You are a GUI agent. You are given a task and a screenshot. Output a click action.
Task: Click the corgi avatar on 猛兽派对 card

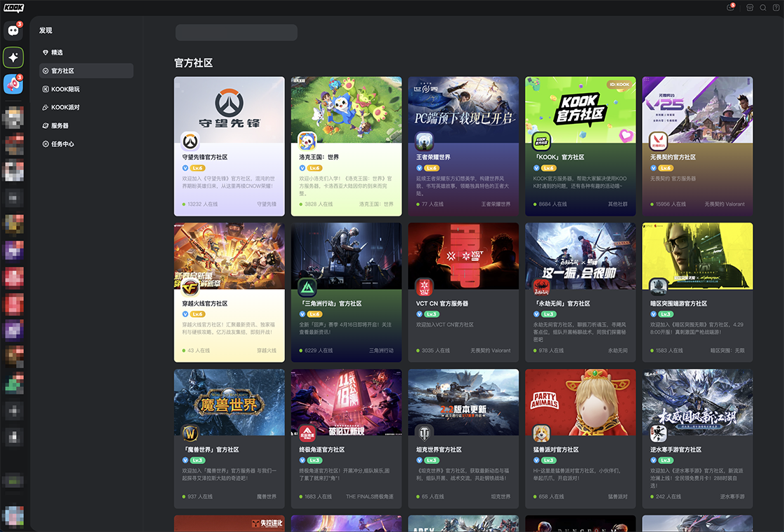pos(541,434)
